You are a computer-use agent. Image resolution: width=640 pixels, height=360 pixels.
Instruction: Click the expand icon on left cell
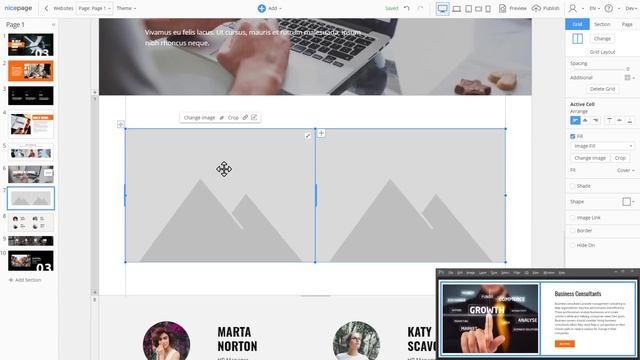point(308,136)
